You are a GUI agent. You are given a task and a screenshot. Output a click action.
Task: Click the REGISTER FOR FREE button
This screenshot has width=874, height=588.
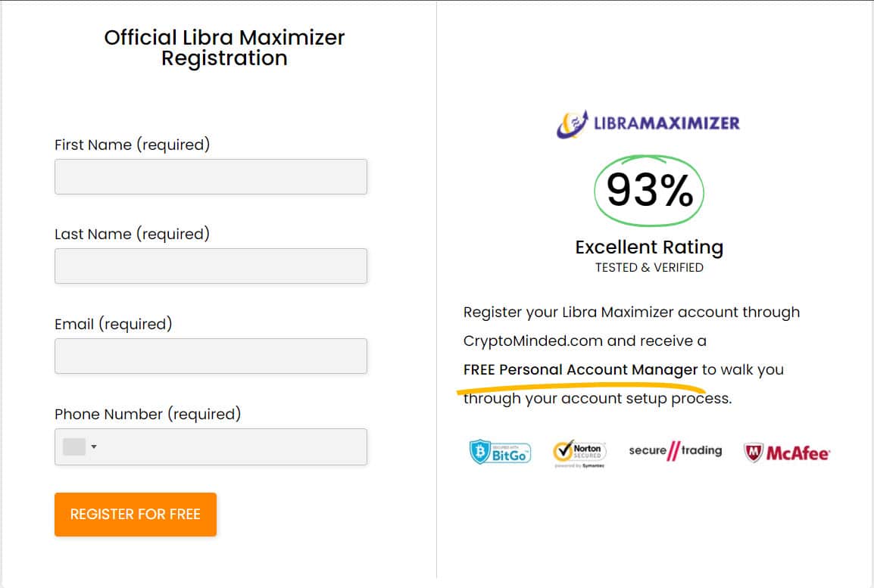coord(136,515)
